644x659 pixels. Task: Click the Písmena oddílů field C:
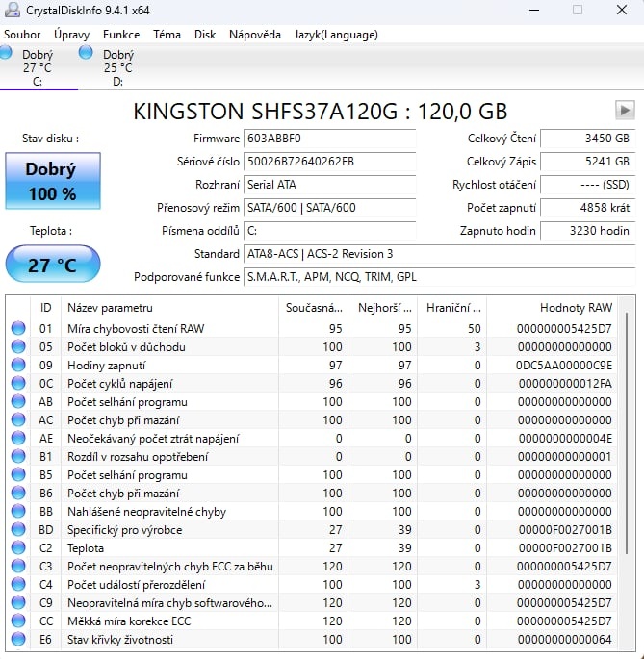pyautogui.click(x=330, y=231)
